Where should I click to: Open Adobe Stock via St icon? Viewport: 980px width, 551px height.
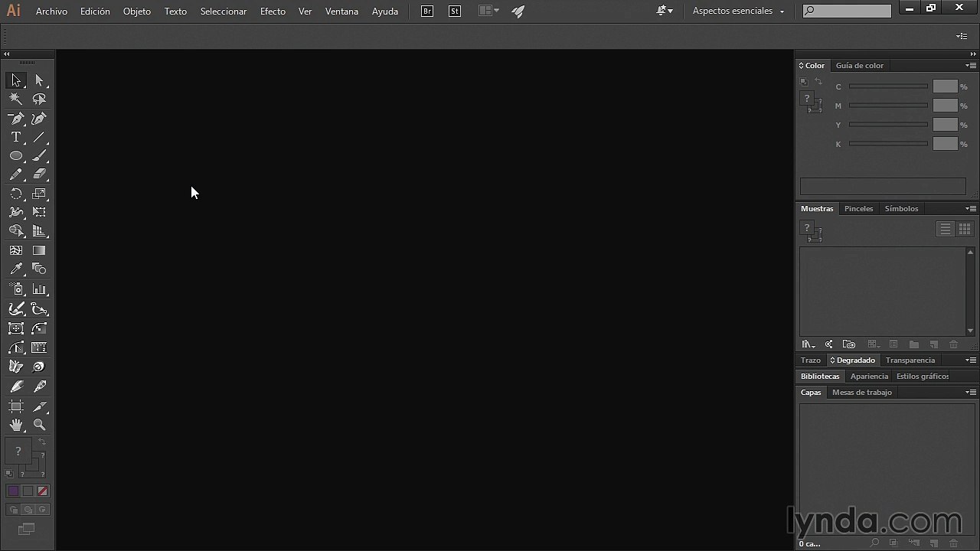coord(455,11)
